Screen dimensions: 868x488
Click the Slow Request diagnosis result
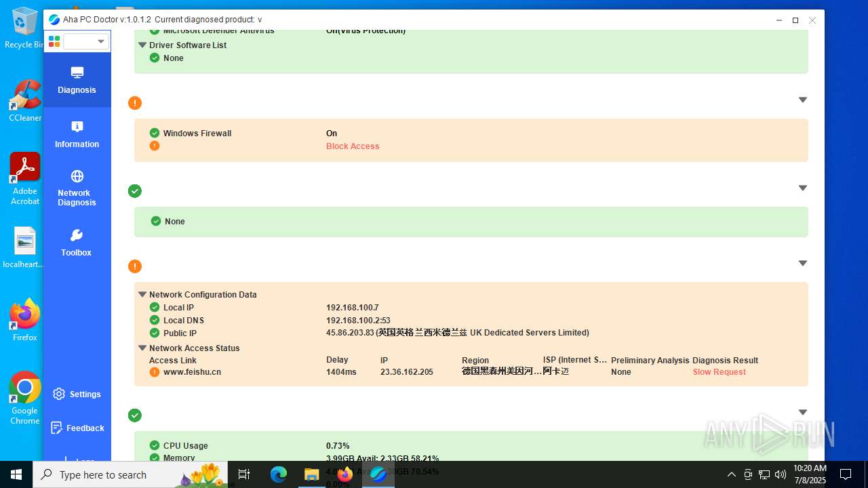click(x=719, y=372)
